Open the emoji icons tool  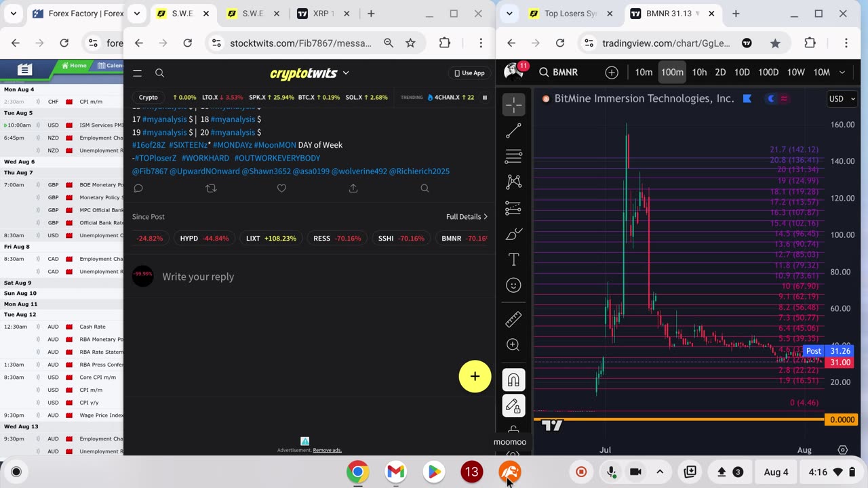click(x=513, y=285)
